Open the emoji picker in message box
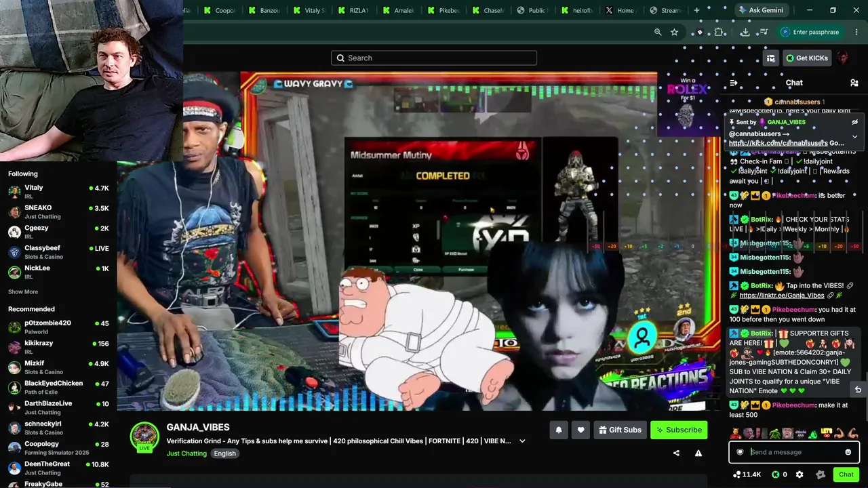868x488 pixels. pyautogui.click(x=848, y=452)
